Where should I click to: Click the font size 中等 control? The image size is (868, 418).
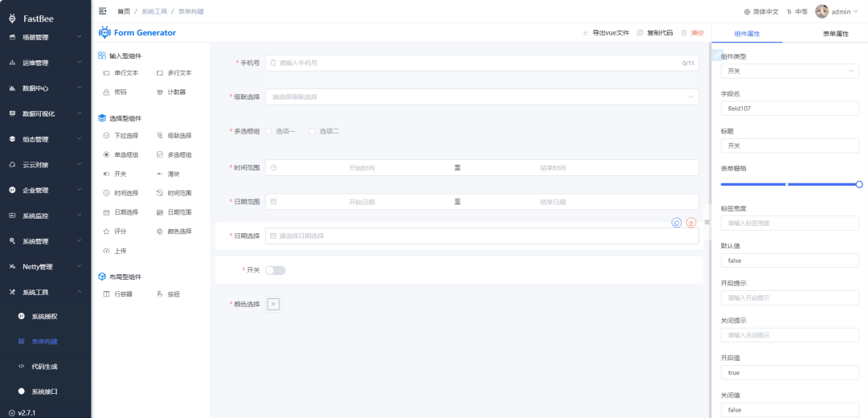click(797, 11)
